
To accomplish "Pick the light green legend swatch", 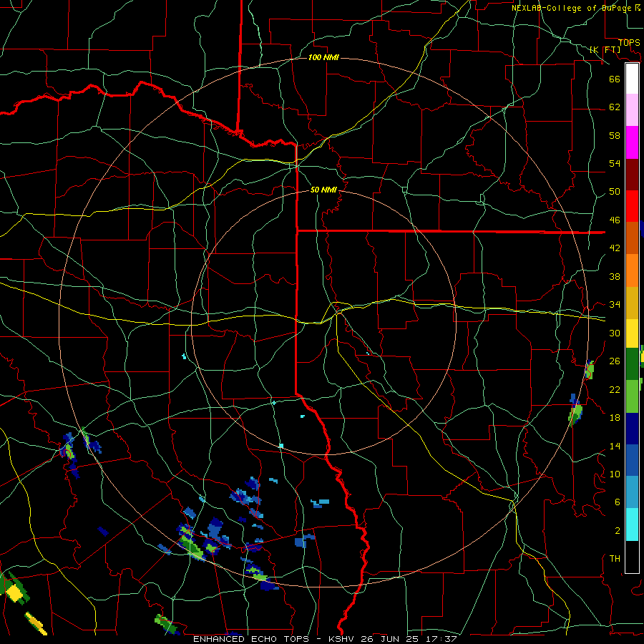I will [632, 396].
